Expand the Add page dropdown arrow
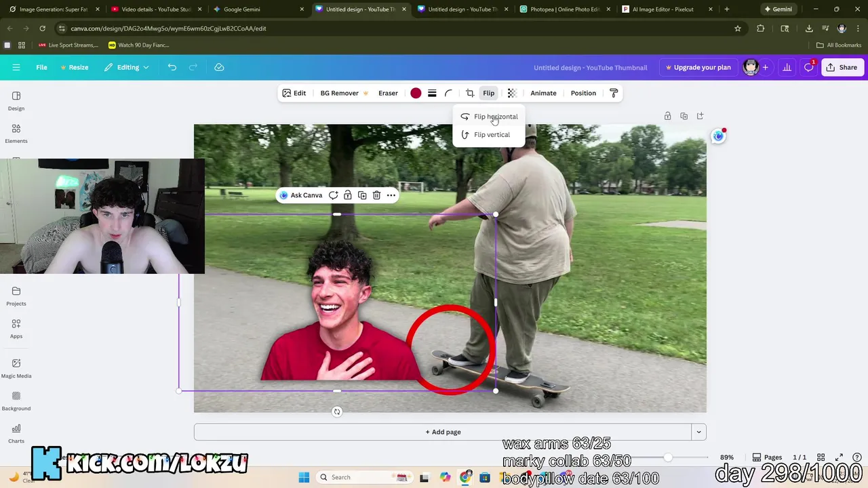 click(x=698, y=432)
